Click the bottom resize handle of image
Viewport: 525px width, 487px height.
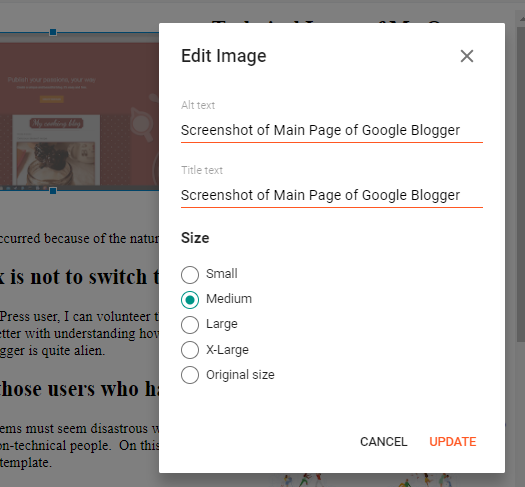53,191
